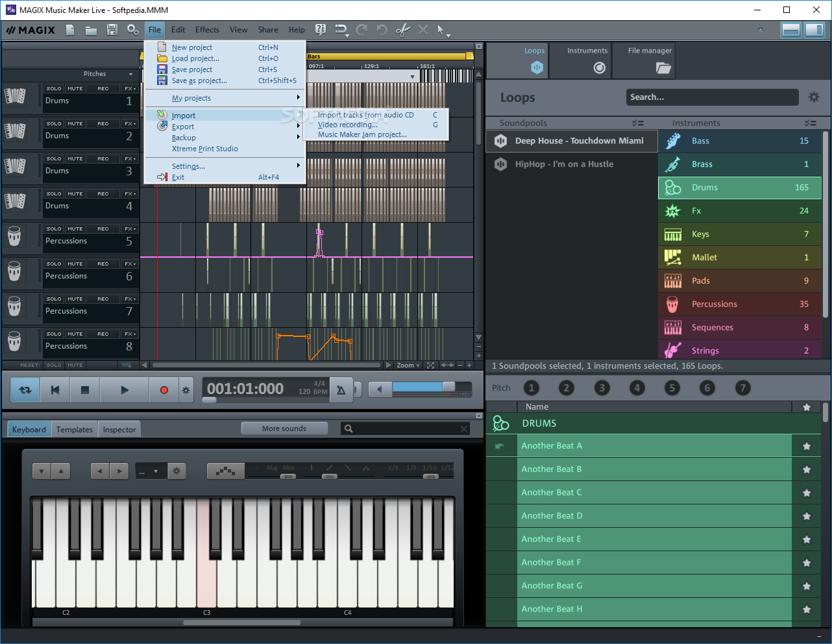Toggle MUTE on Drums track 4
This screenshot has width=832, height=644.
(x=75, y=194)
